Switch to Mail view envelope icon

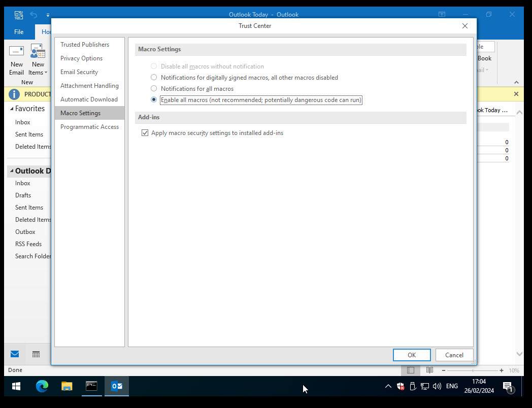15,354
